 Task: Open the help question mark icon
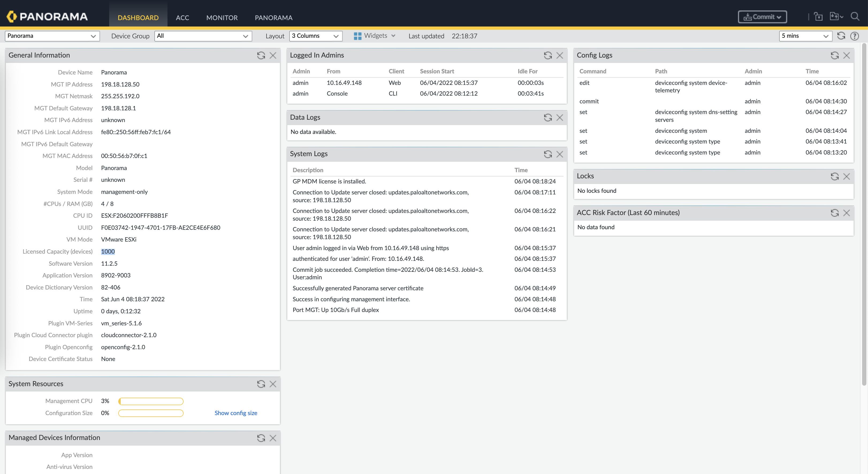point(855,36)
